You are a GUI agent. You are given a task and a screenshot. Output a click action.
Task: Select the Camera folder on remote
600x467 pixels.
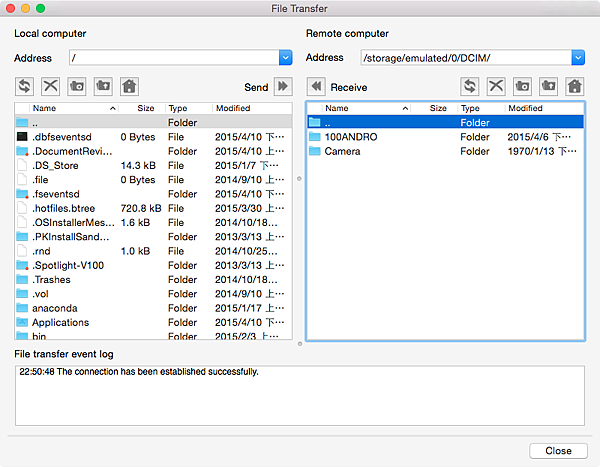tap(342, 151)
